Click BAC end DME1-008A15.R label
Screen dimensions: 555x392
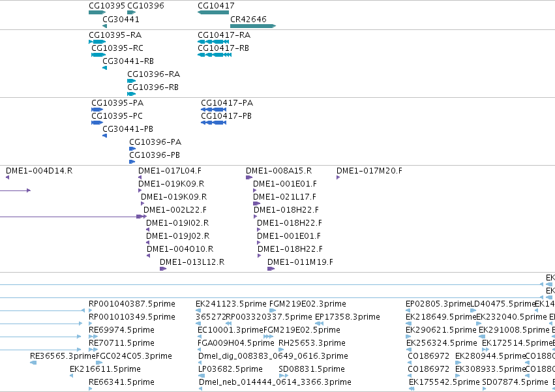[x=279, y=171]
